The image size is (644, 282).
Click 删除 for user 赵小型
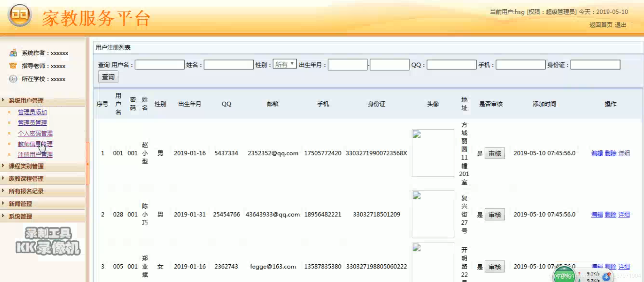click(610, 153)
